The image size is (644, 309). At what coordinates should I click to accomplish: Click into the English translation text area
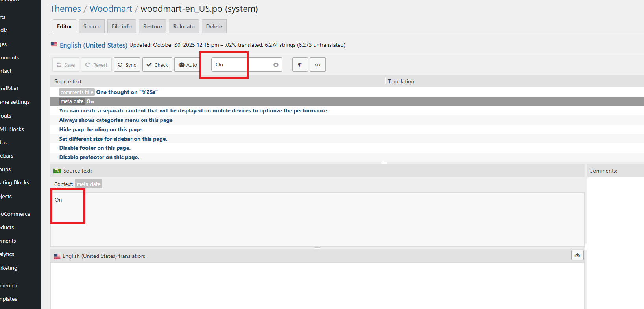pyautogui.click(x=317, y=285)
